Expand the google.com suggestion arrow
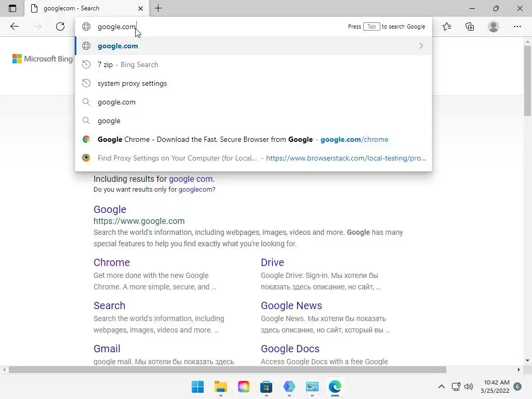 [421, 46]
